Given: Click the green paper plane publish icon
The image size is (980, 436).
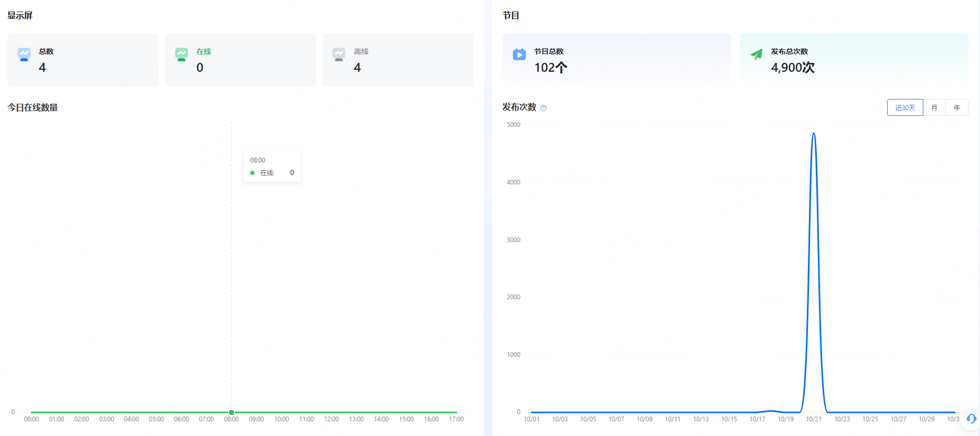Looking at the screenshot, I should [757, 54].
